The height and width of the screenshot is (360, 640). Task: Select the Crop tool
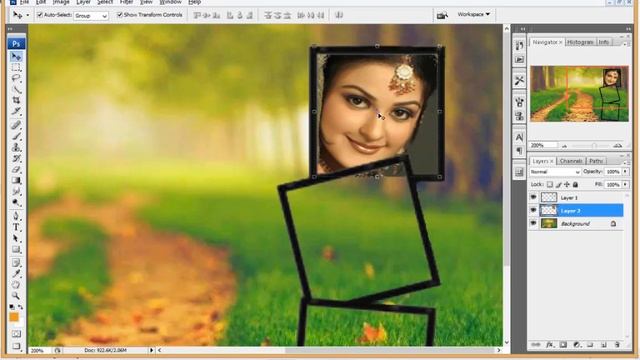tap(16, 100)
